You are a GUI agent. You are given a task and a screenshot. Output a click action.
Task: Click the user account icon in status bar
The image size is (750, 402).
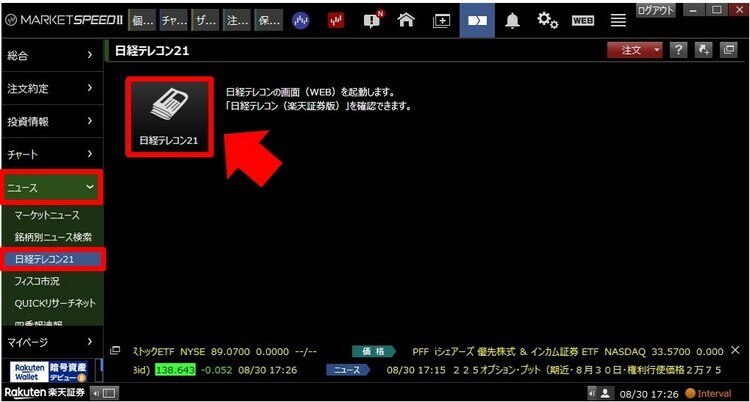tap(606, 393)
